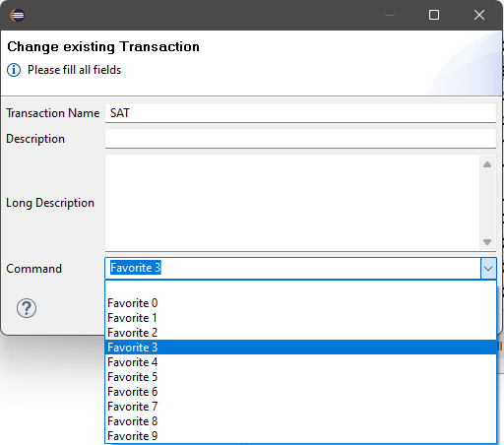Edit the Transaction Name field containing SAT

point(300,113)
